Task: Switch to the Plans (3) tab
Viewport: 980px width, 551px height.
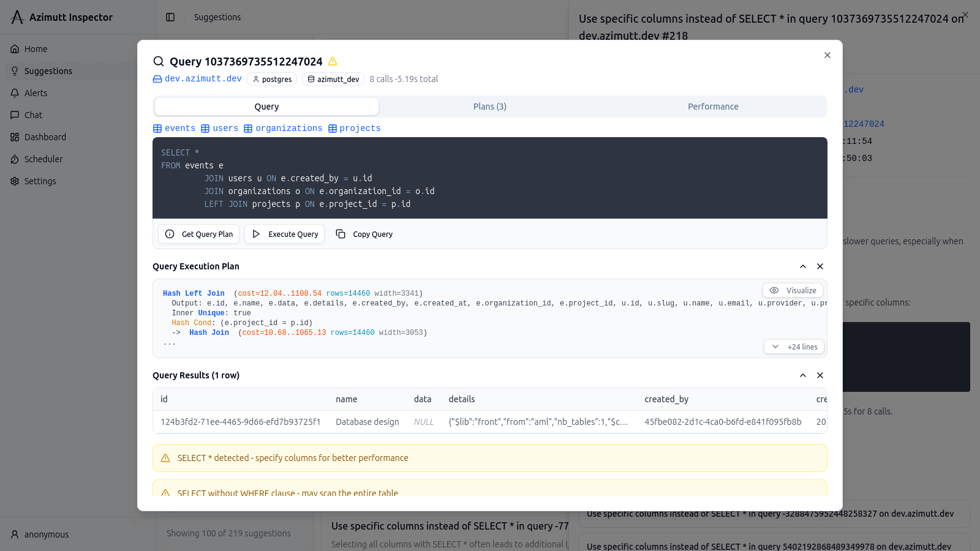Action: [489, 107]
